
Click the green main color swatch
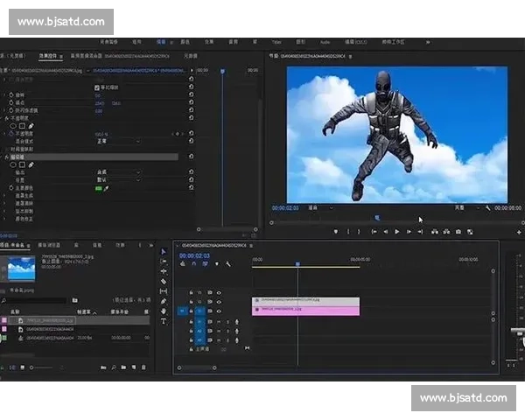(99, 187)
